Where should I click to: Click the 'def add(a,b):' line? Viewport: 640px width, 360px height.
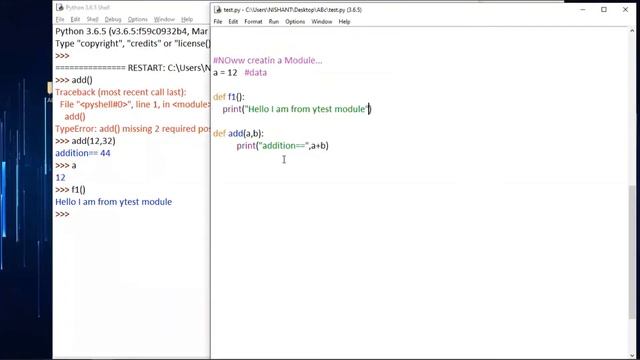[x=238, y=133]
